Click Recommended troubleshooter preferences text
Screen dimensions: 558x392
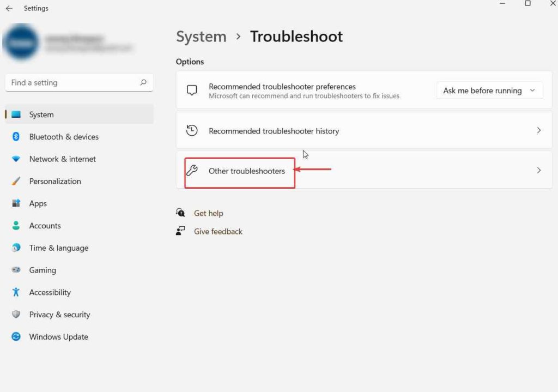point(282,87)
